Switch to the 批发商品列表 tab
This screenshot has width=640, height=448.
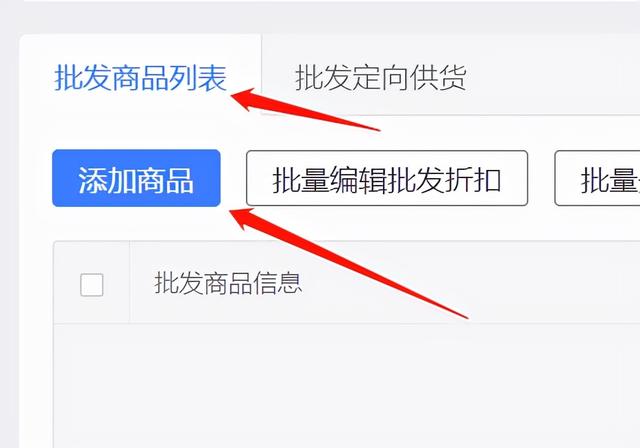pos(140,78)
